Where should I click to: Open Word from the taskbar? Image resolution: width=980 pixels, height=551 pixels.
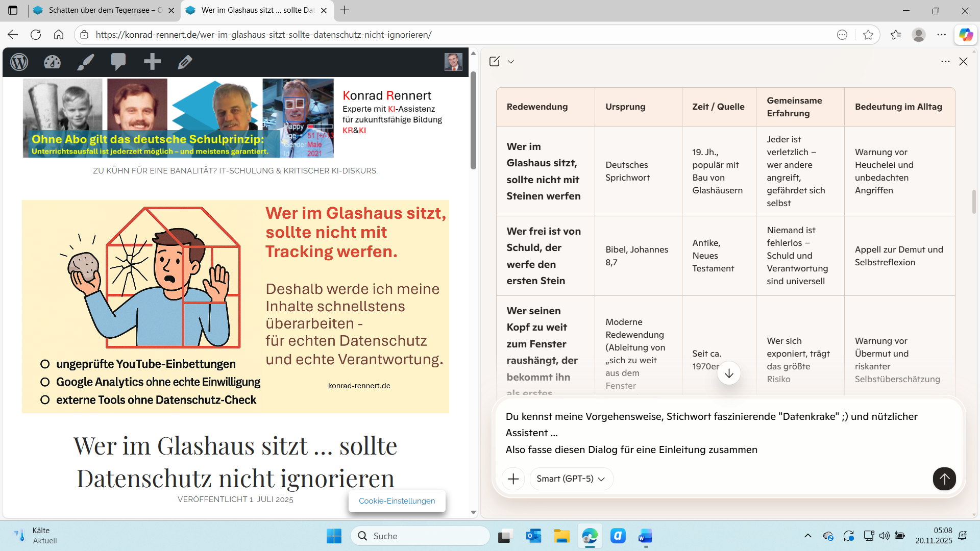pyautogui.click(x=645, y=536)
